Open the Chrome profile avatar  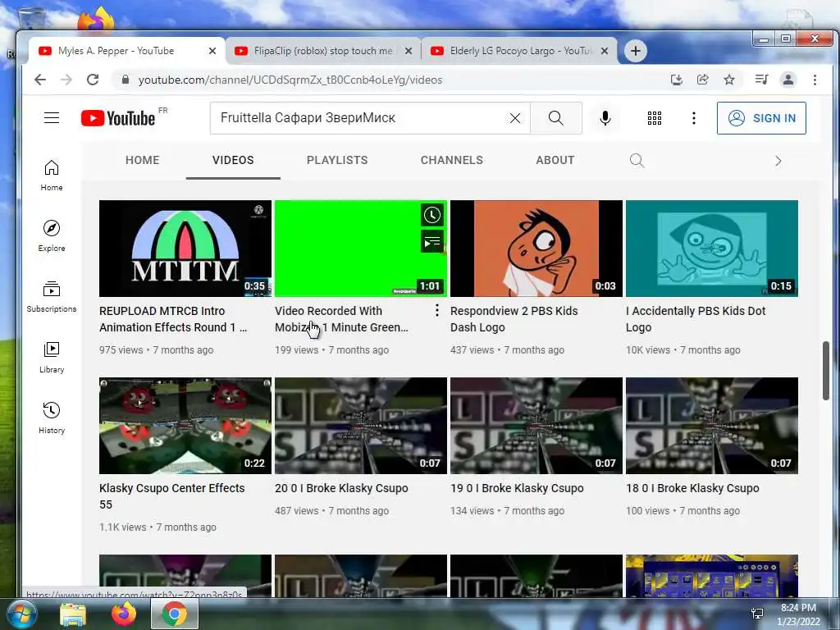[x=788, y=80]
